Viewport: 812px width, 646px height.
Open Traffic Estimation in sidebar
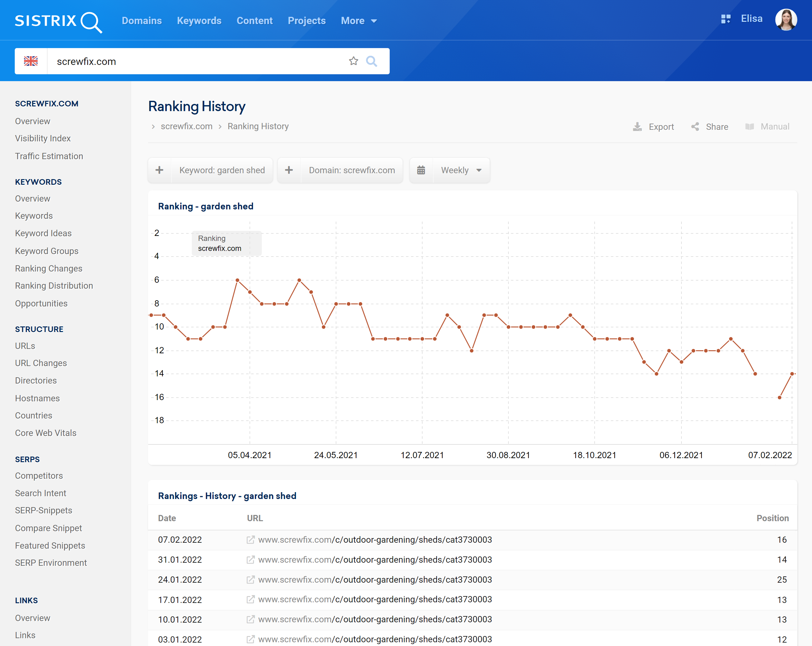49,156
